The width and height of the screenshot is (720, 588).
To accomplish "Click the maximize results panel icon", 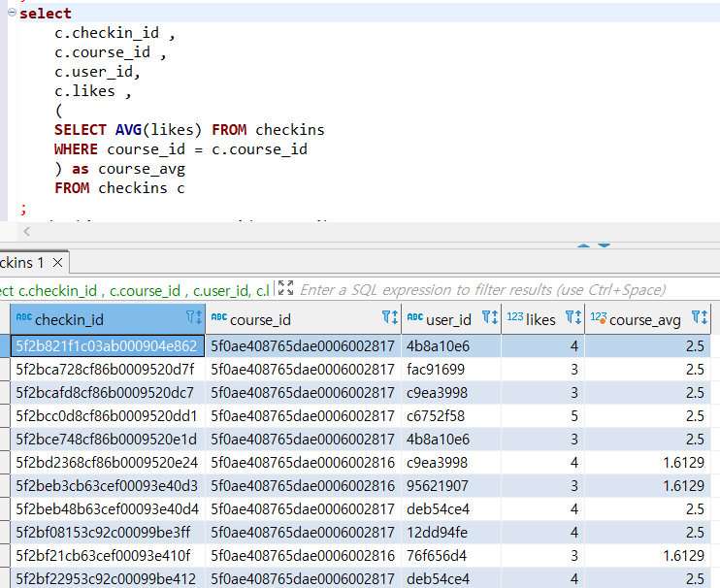I will pyautogui.click(x=285, y=288).
